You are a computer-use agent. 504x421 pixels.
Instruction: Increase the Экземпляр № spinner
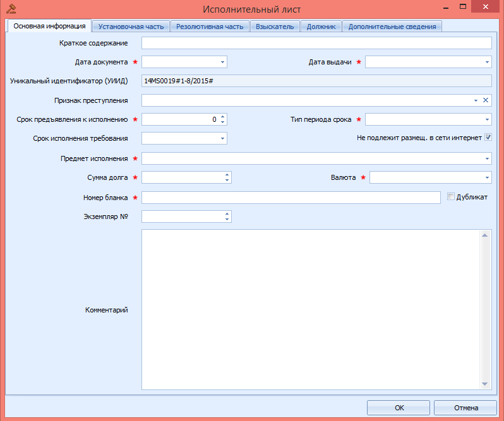point(227,214)
